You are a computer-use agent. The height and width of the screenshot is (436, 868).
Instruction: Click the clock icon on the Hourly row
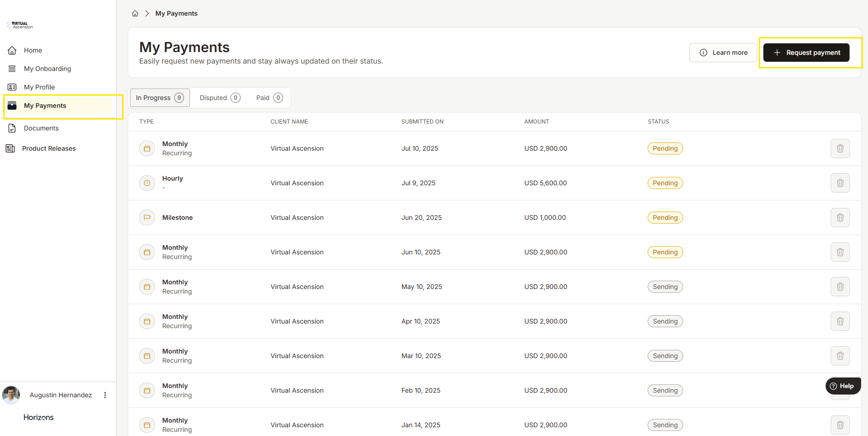pyautogui.click(x=147, y=183)
